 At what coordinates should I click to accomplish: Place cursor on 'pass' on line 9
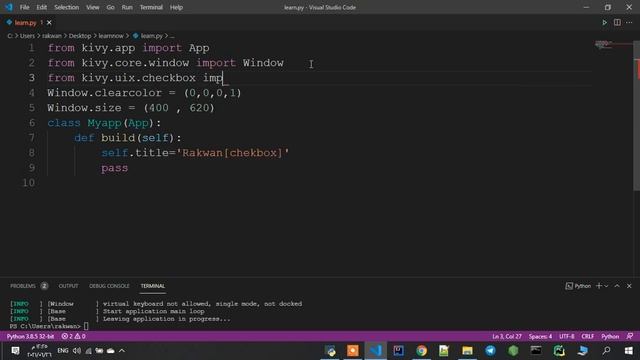(115, 168)
